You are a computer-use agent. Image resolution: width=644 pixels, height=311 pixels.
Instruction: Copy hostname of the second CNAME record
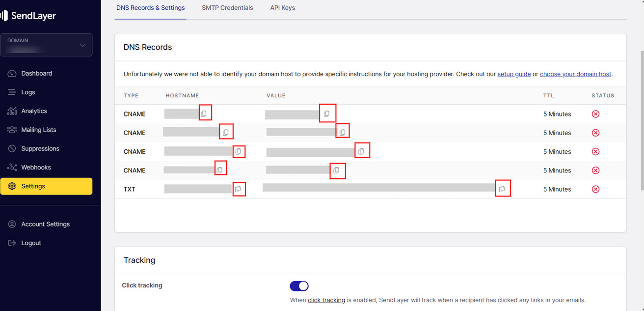(226, 132)
